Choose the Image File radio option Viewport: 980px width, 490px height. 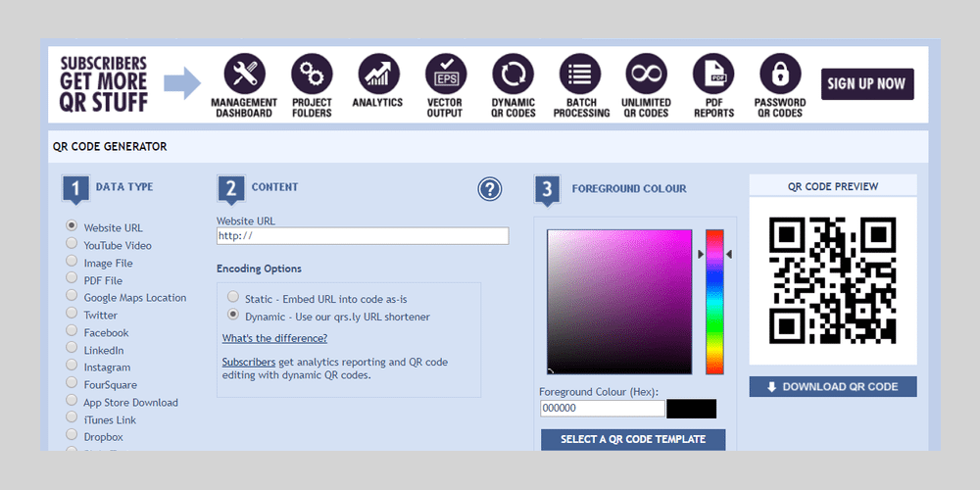click(x=72, y=261)
